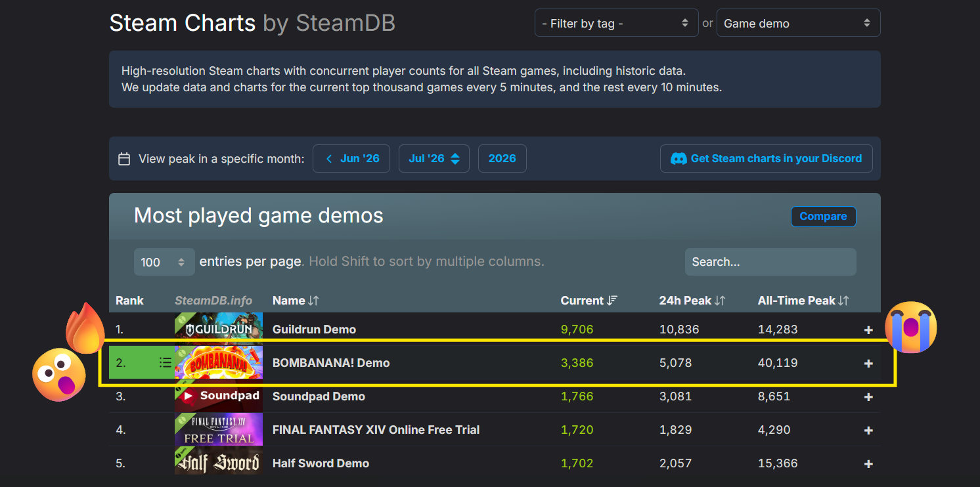Add Half Sword Demo with plus icon

pos(868,463)
